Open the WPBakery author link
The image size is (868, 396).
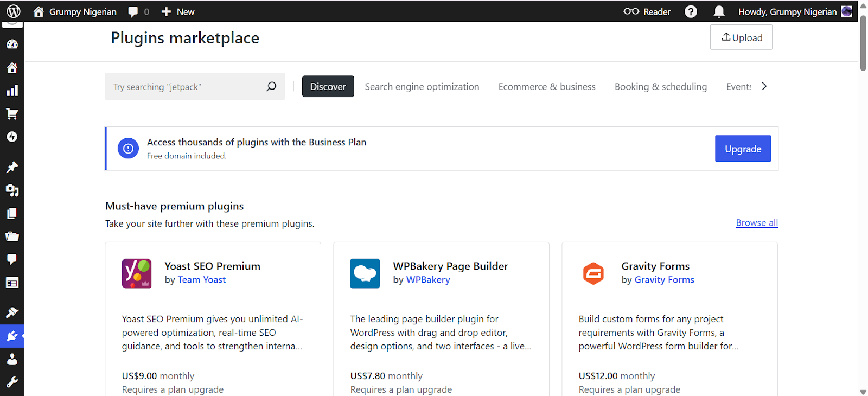pos(428,280)
